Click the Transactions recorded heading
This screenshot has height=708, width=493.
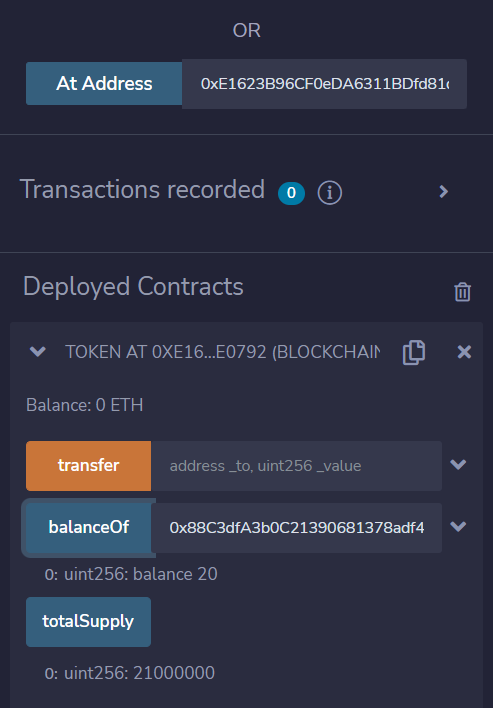point(142,190)
